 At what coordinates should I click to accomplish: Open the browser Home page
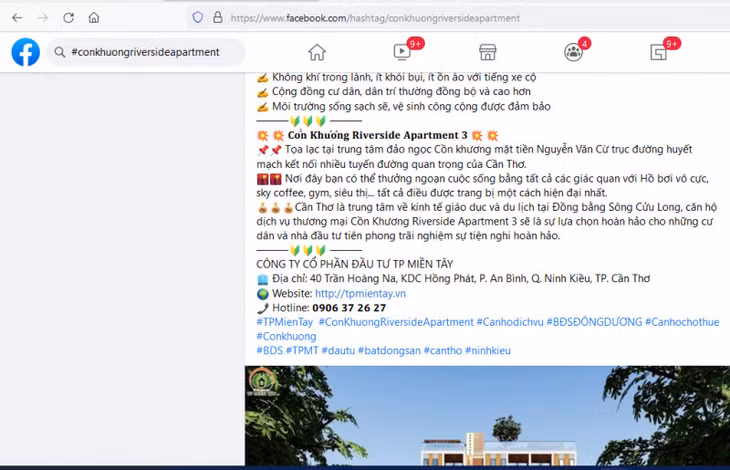click(x=94, y=18)
